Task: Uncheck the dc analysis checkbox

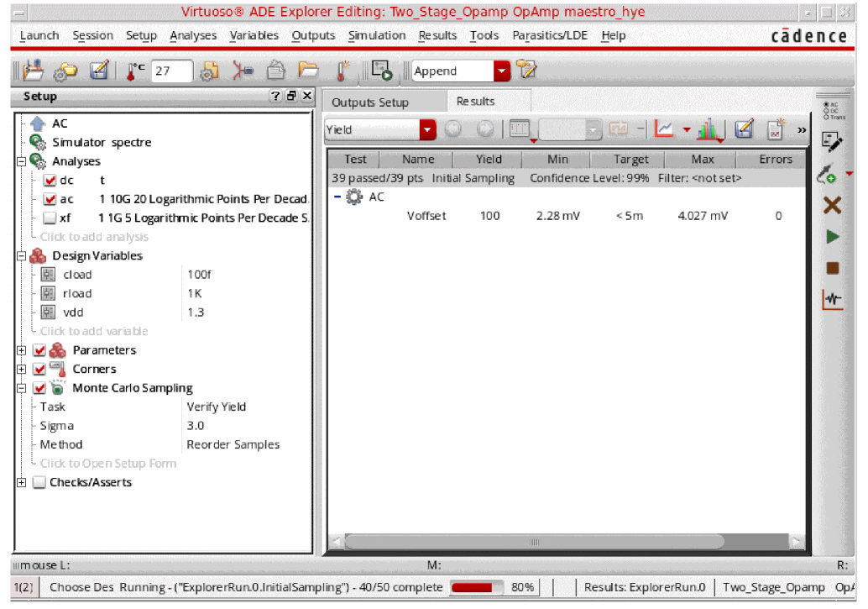Action: pyautogui.click(x=50, y=181)
